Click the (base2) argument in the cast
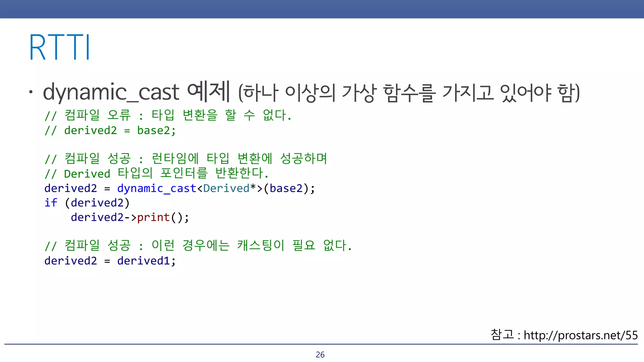Image resolution: width=644 pixels, height=362 pixels. click(x=286, y=188)
